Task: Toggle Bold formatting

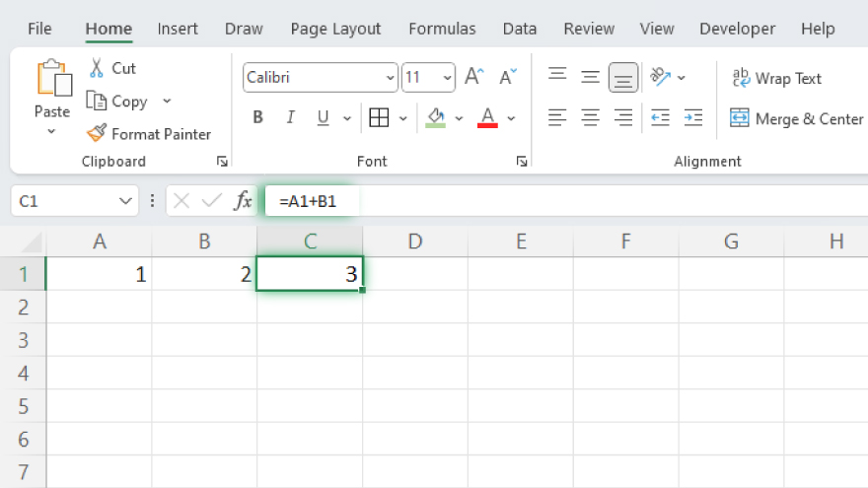Action: (x=257, y=118)
